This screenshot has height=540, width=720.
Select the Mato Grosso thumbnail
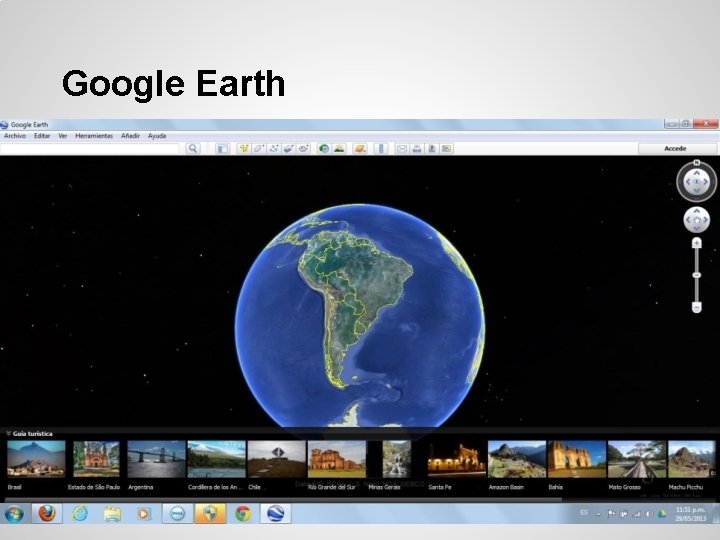[x=637, y=459]
